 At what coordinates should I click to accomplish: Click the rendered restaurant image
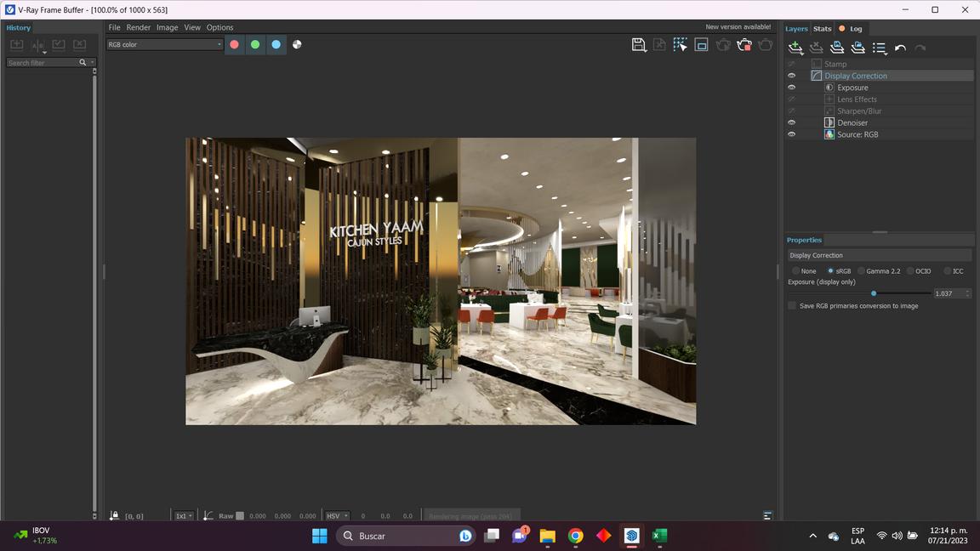click(441, 281)
